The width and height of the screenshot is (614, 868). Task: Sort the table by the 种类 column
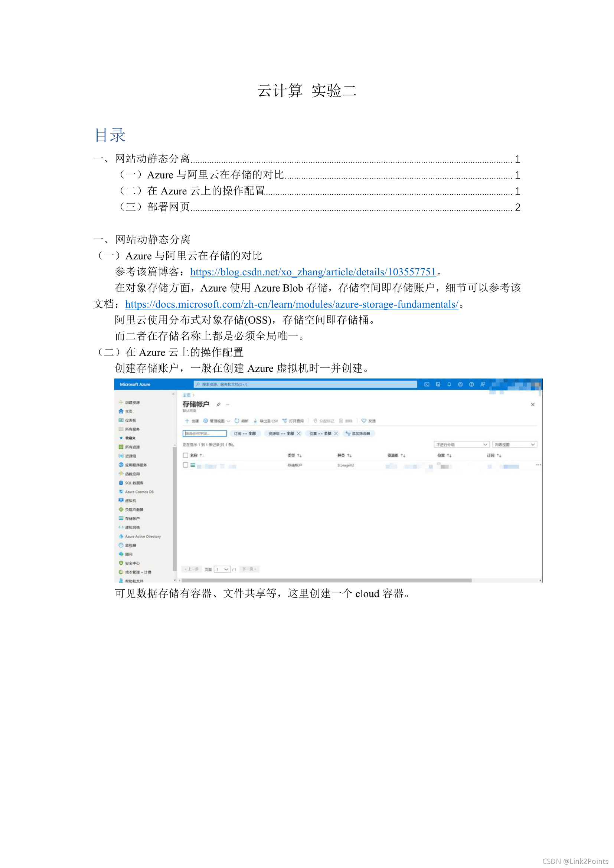point(344,456)
